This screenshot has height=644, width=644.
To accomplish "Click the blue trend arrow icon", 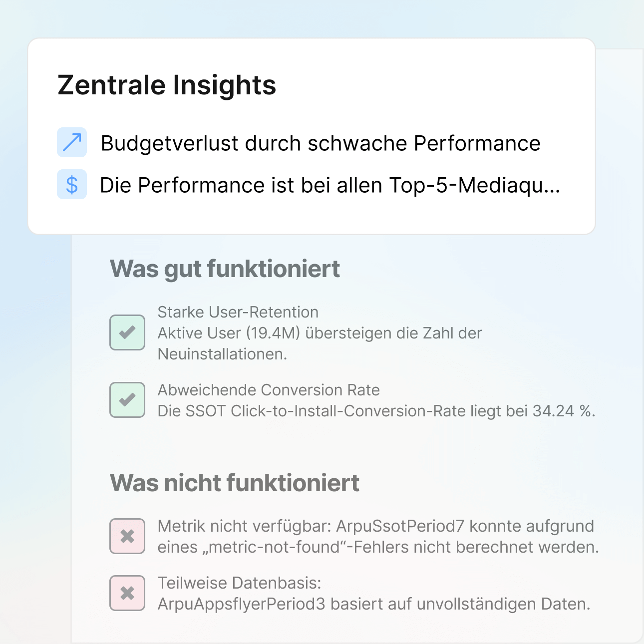I will click(x=72, y=142).
